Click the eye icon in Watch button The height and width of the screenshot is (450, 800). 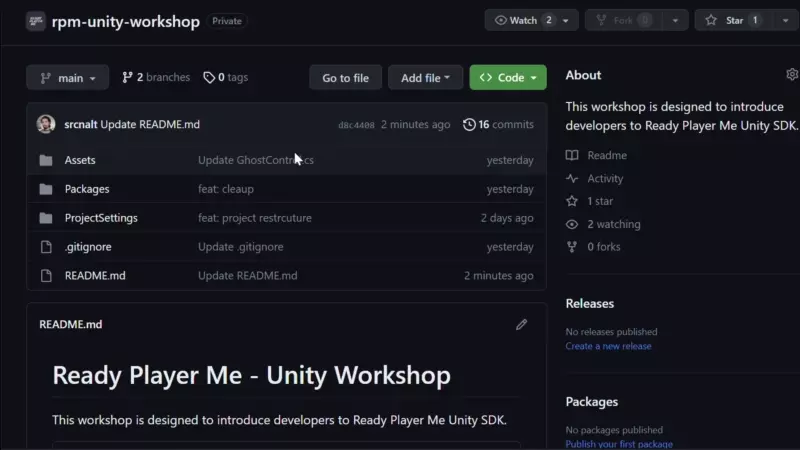501,20
